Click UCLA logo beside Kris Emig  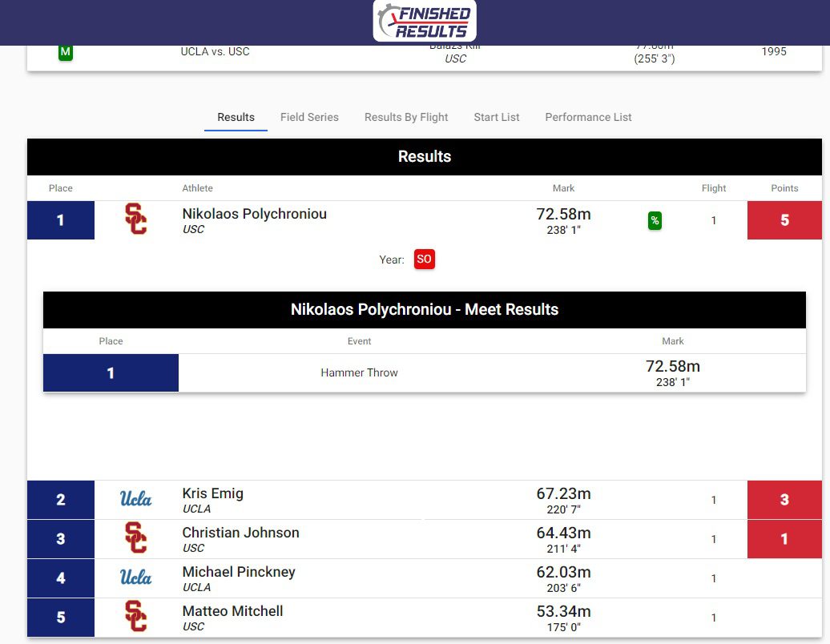pos(135,499)
